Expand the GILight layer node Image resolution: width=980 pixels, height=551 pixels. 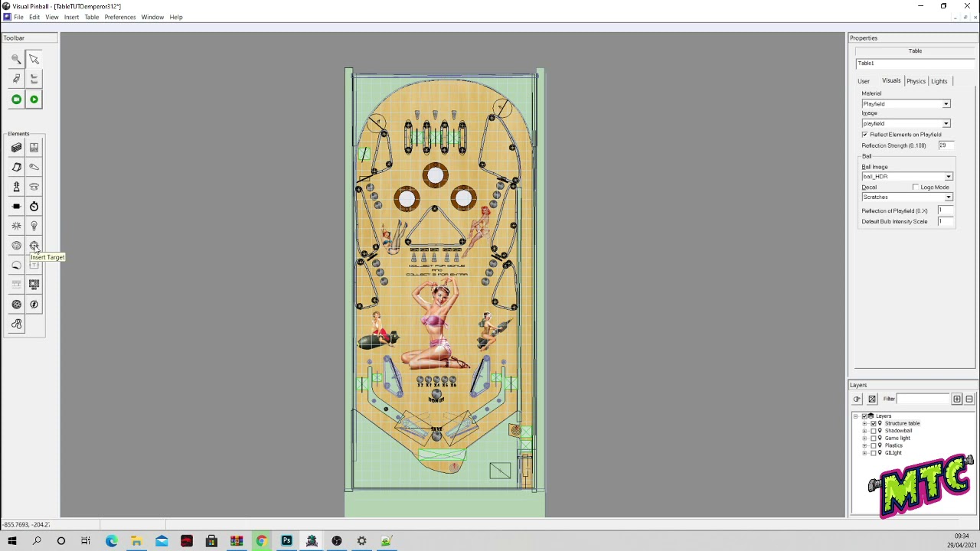[x=864, y=453]
